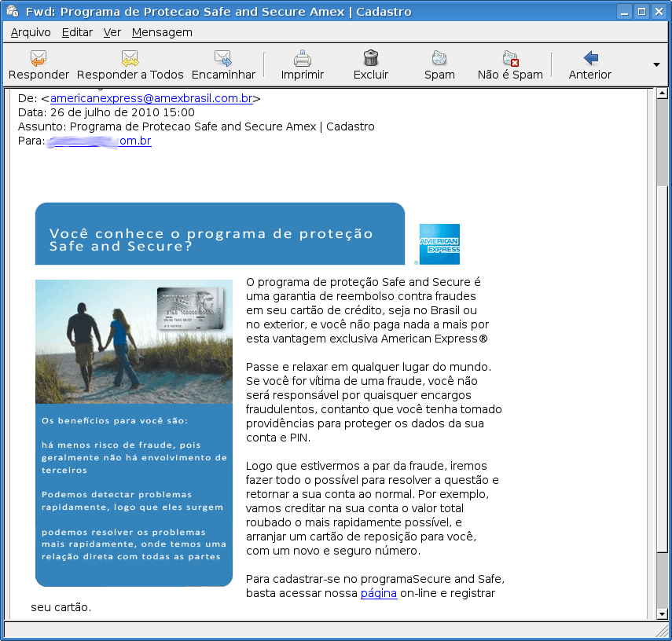Open the Editar menu
This screenshot has height=641, width=672.
(77, 32)
